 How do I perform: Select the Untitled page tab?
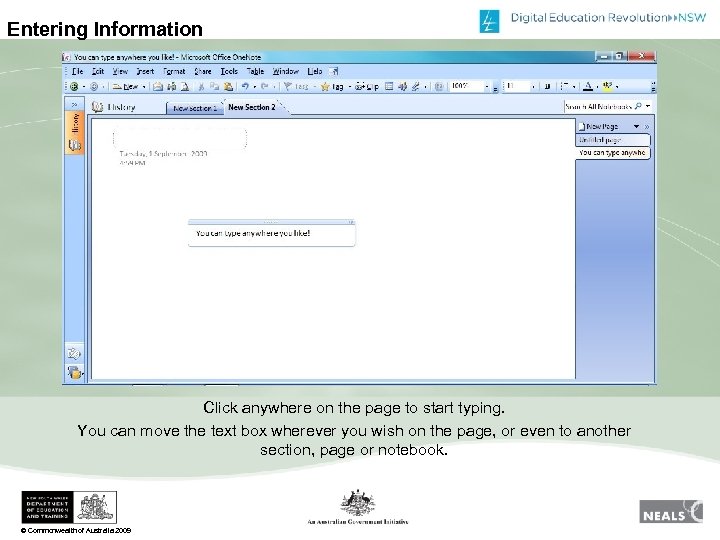click(x=613, y=140)
